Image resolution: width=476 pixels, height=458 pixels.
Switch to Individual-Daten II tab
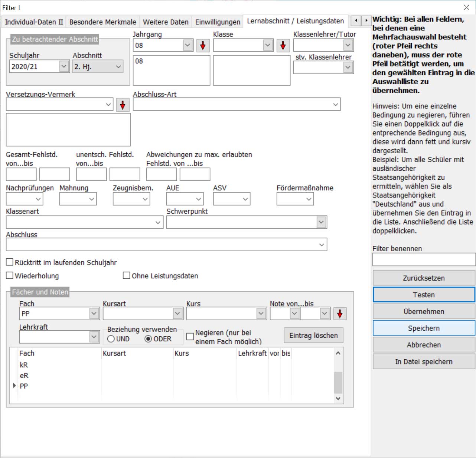[34, 22]
